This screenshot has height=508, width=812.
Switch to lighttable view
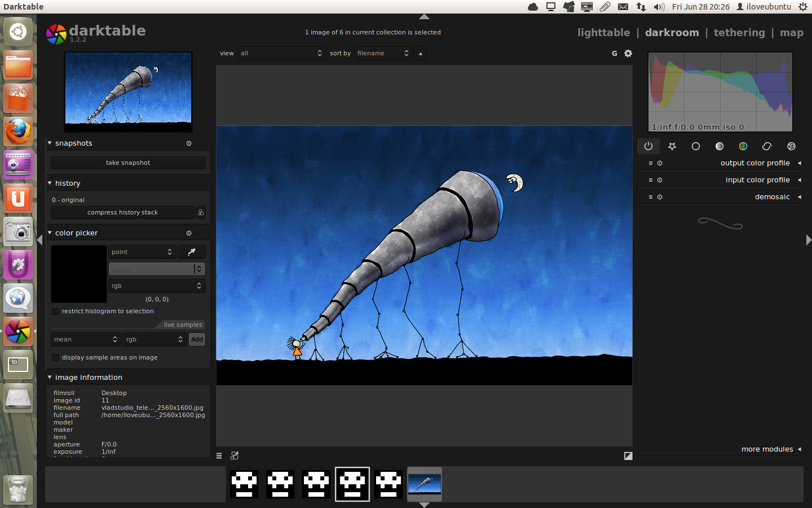click(x=603, y=33)
